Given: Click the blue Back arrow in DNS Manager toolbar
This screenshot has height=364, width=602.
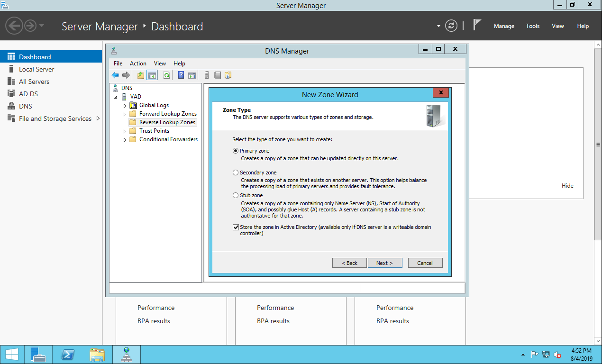Looking at the screenshot, I should point(115,75).
